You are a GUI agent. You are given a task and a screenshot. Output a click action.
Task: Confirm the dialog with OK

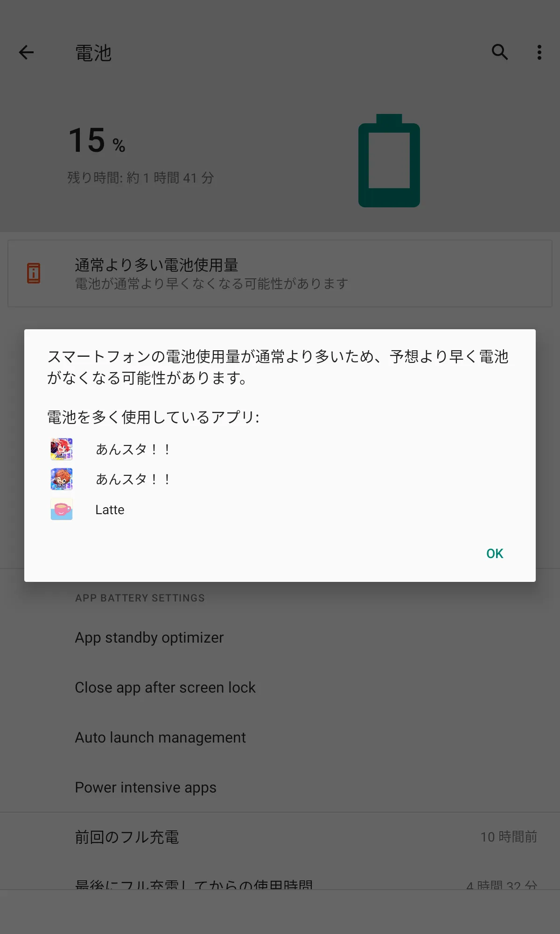coord(495,553)
